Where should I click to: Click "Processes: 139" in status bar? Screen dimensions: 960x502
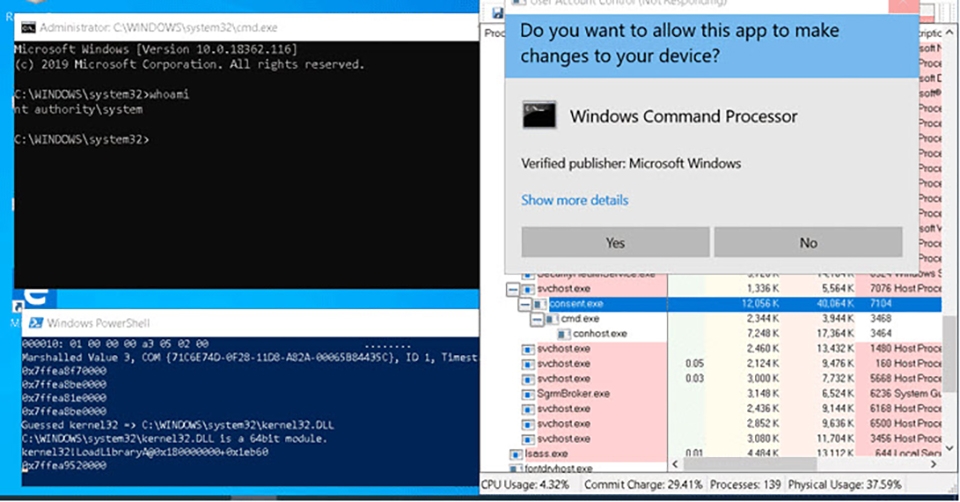pos(745,484)
